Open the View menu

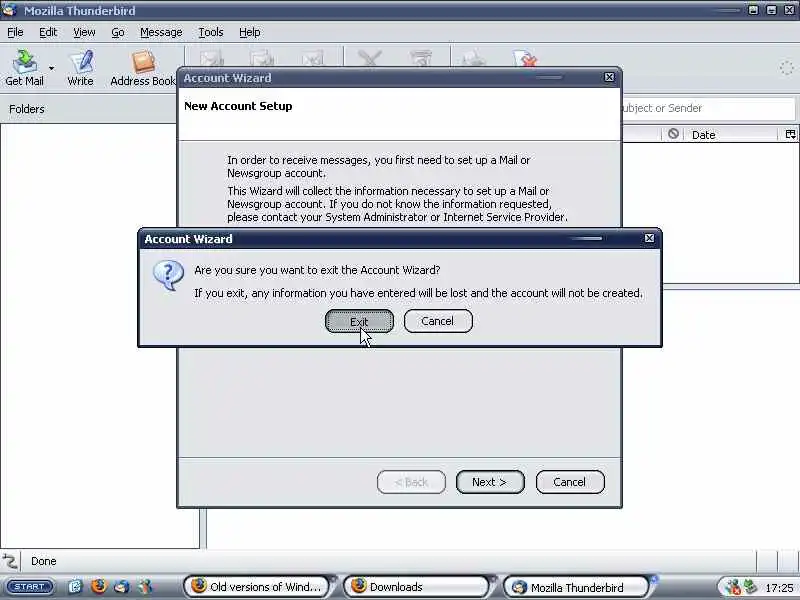tap(84, 32)
